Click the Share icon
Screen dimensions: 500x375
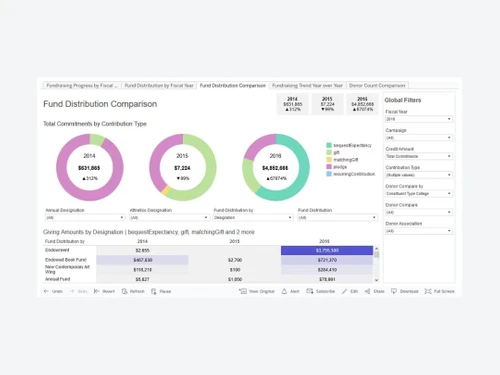[x=367, y=291]
